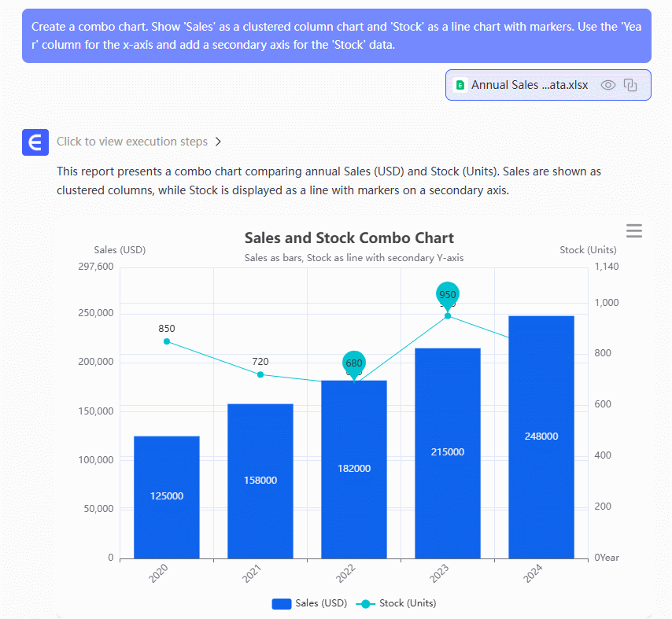The height and width of the screenshot is (619, 672).
Task: Click the 950 max marker pin
Action: click(x=448, y=295)
